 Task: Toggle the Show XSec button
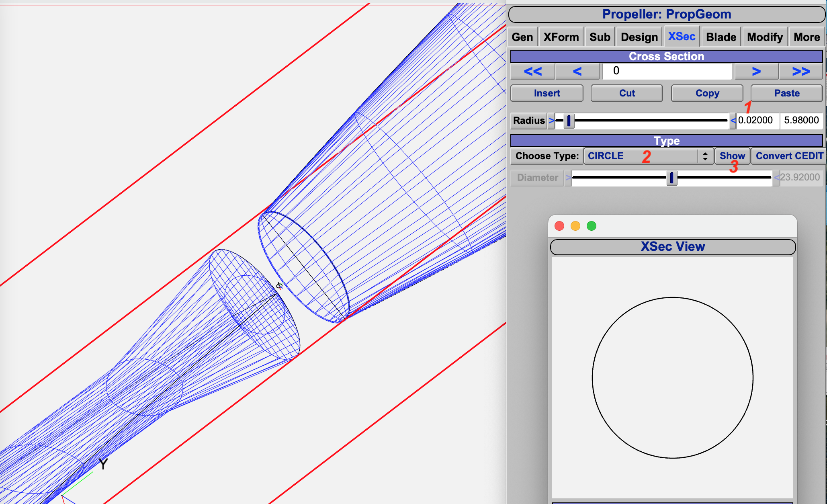[732, 156]
